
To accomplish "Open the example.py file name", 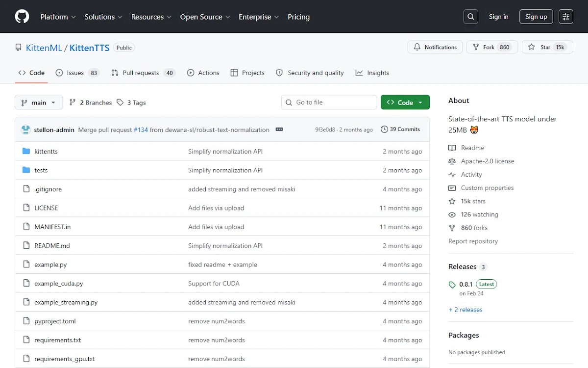I will (50, 264).
